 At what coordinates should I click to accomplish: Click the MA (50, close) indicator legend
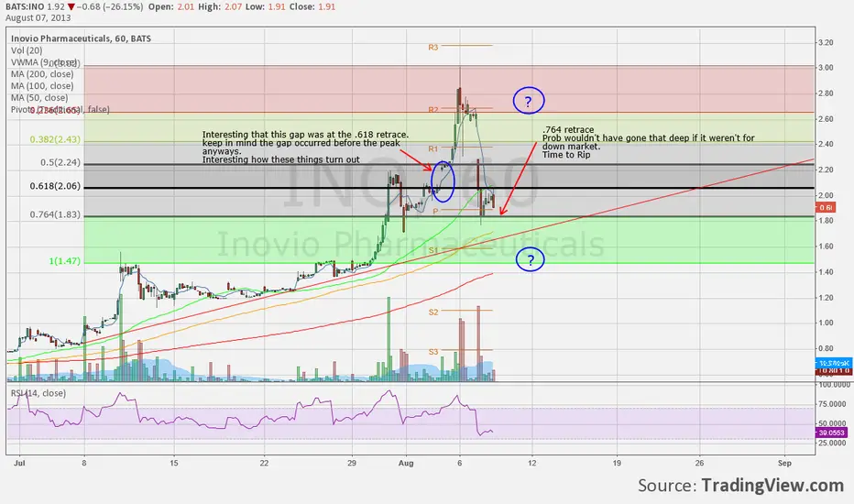(x=39, y=98)
